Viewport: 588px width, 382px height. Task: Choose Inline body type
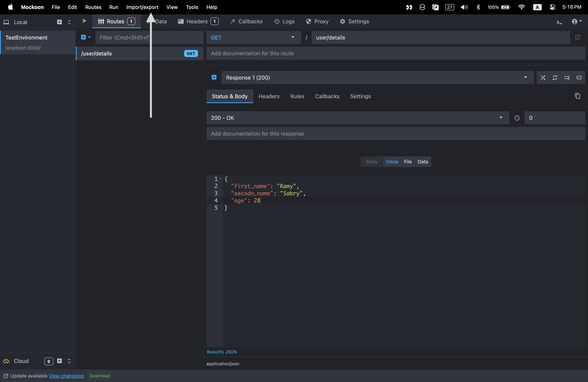coord(392,162)
